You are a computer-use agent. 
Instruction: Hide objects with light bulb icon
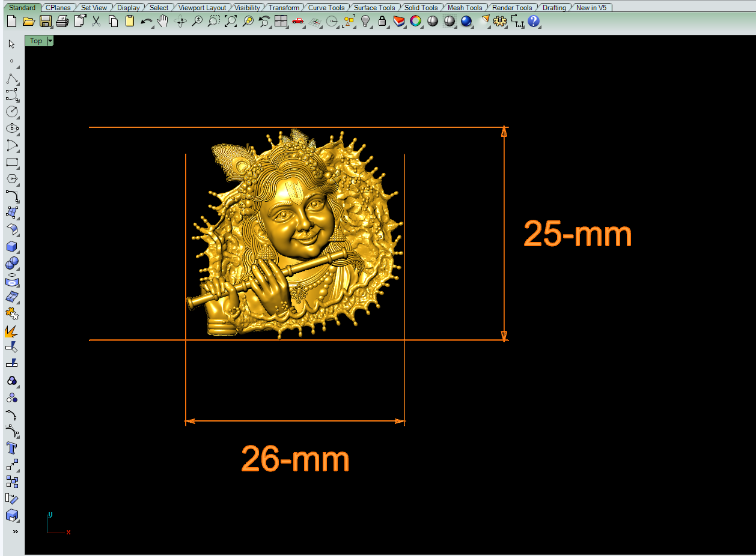[365, 21]
